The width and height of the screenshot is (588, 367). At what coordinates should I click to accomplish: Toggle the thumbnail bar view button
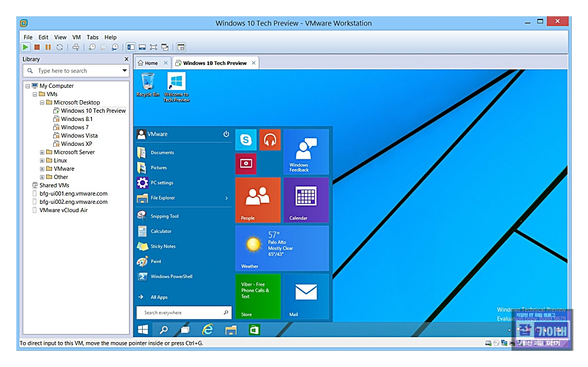(x=142, y=47)
